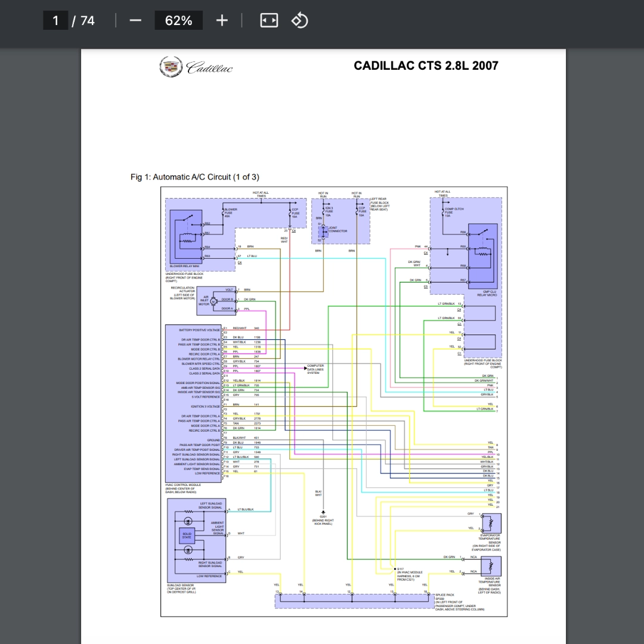Click the 'INSIDE AIR TEMPERATURE SENSOR' label
Viewport: 644px width, 644px height.
pos(489,582)
